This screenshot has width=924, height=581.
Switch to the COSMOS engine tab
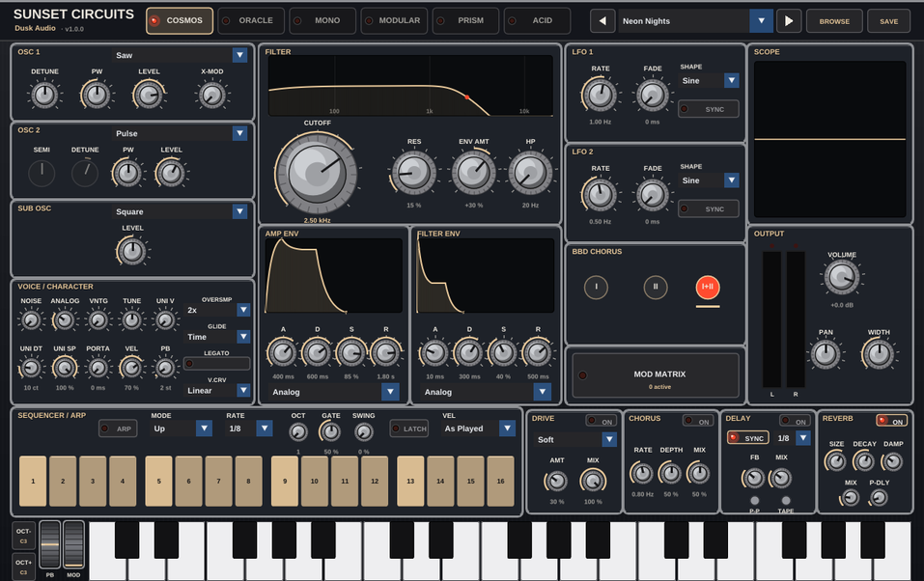[180, 20]
